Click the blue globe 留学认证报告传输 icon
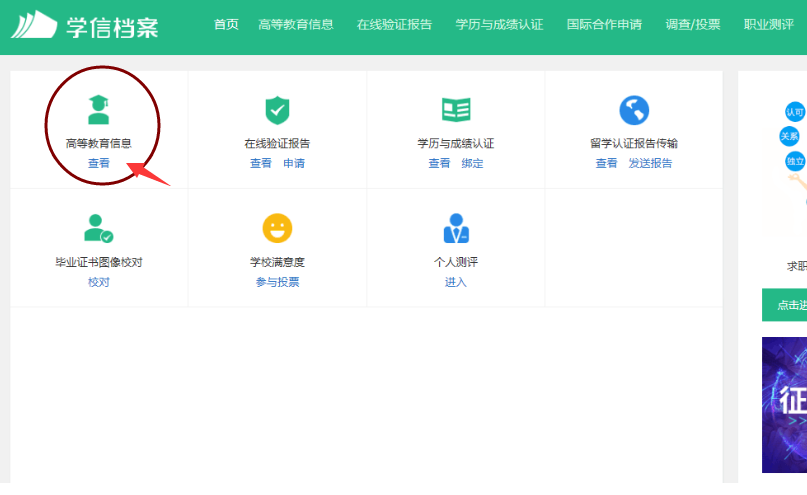 634,109
